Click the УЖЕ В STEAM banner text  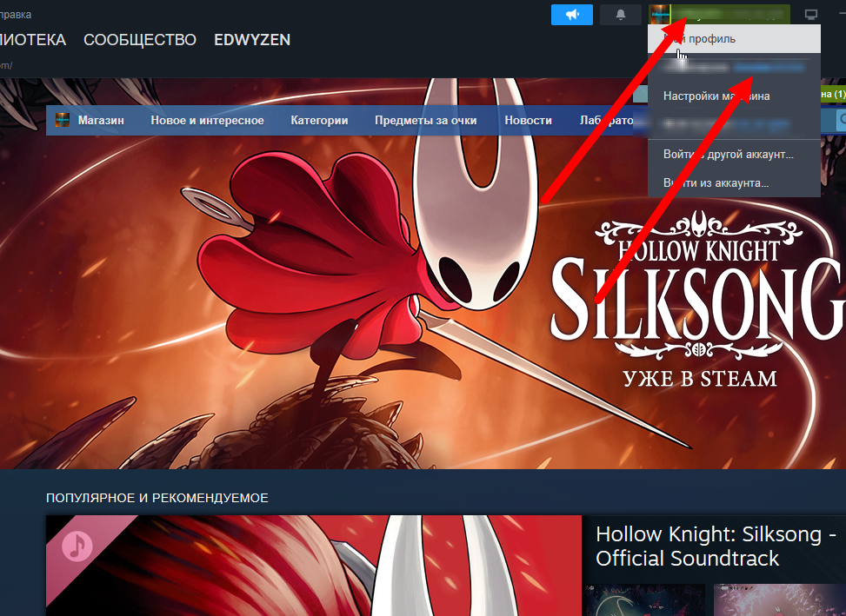tap(700, 378)
